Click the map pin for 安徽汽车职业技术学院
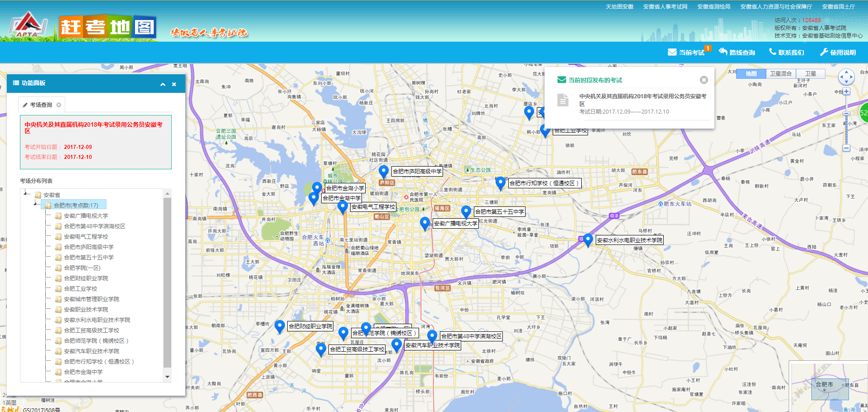The width and height of the screenshot is (868, 412). pyautogui.click(x=396, y=345)
